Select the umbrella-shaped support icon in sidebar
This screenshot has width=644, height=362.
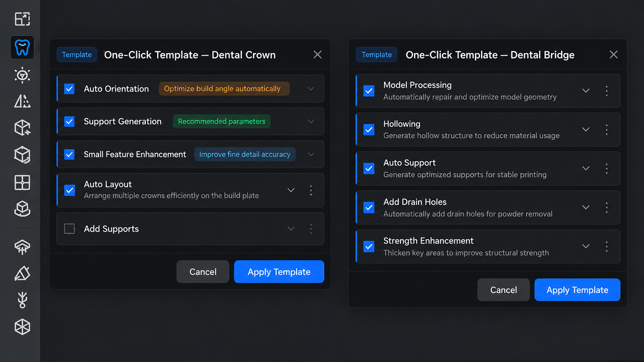pyautogui.click(x=22, y=247)
